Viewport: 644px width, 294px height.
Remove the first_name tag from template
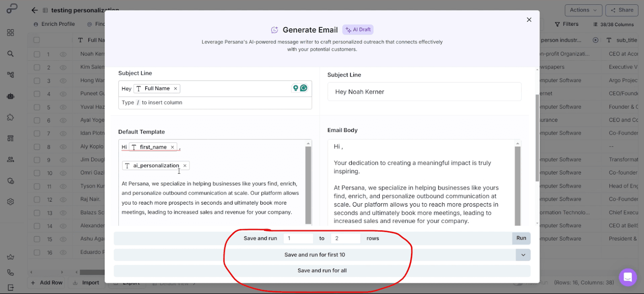[x=172, y=147]
